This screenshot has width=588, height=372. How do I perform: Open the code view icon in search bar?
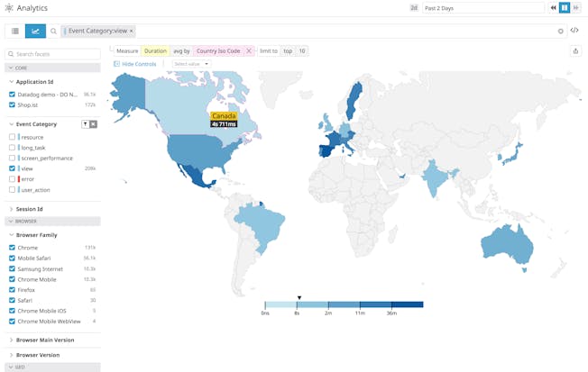(x=574, y=31)
